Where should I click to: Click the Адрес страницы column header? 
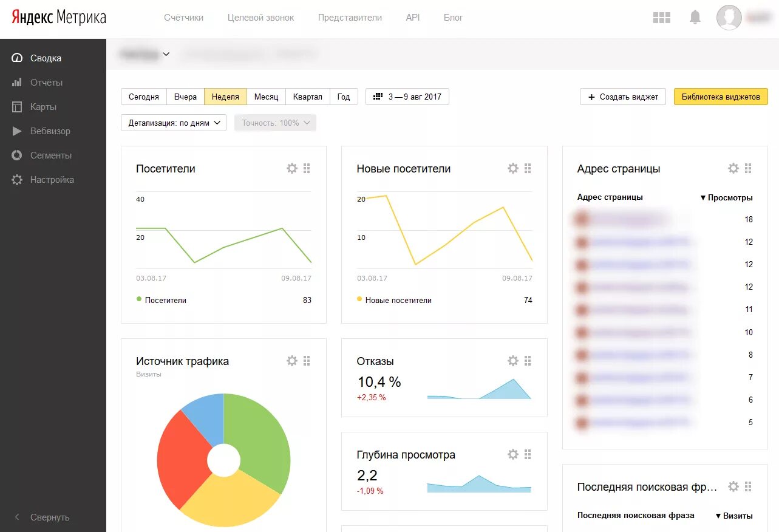point(610,197)
